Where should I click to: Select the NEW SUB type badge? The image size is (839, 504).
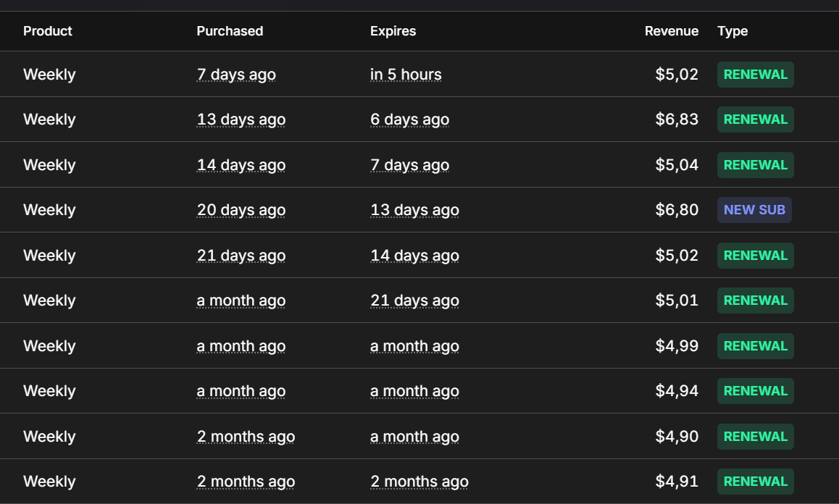point(754,210)
